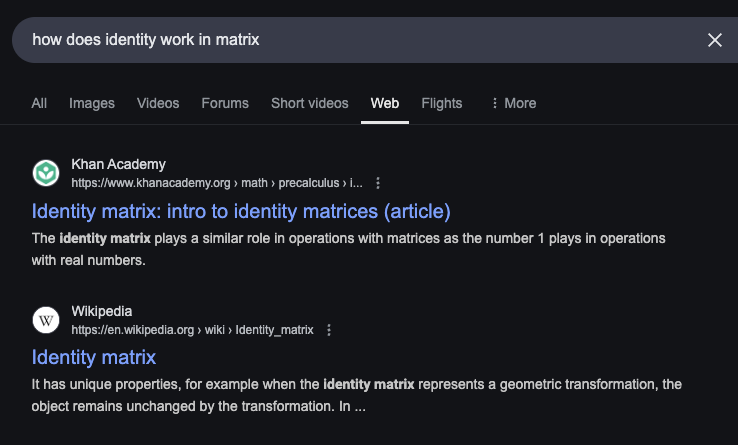Expand the More search filters menu
Viewport: 738px width, 445px height.
click(x=513, y=103)
